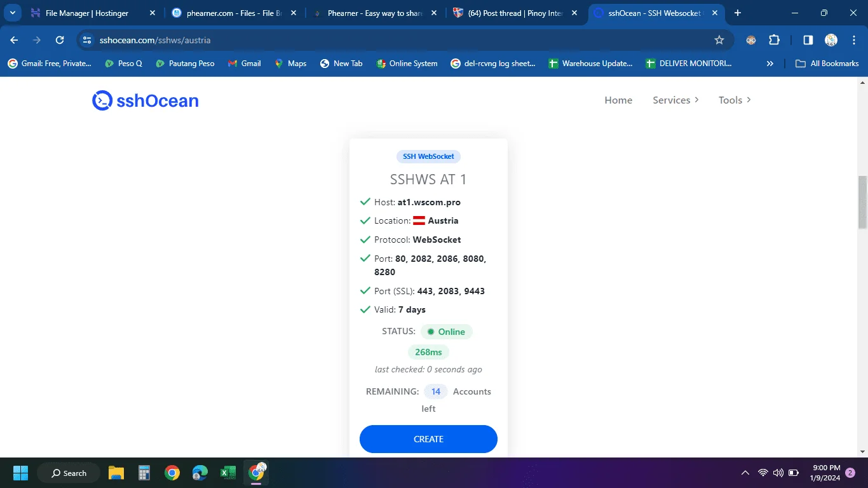Click the Austria flag icon
Image resolution: width=868 pixels, height=488 pixels.
[419, 220]
